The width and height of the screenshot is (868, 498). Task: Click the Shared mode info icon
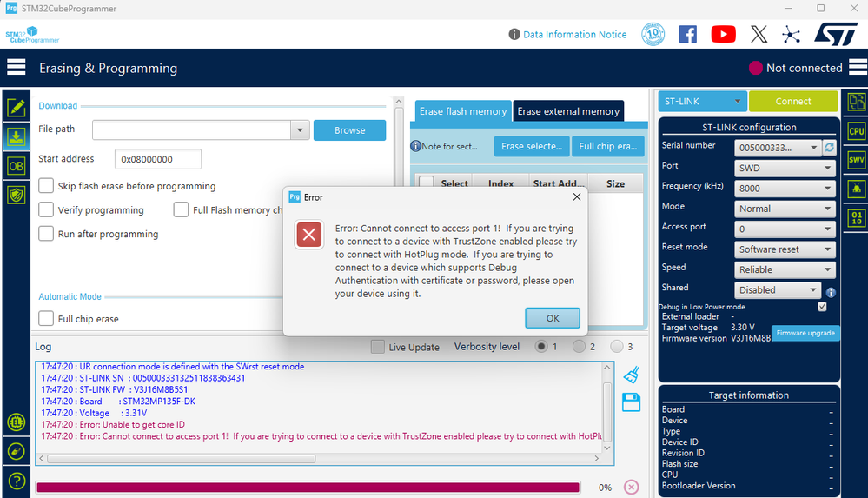point(831,293)
